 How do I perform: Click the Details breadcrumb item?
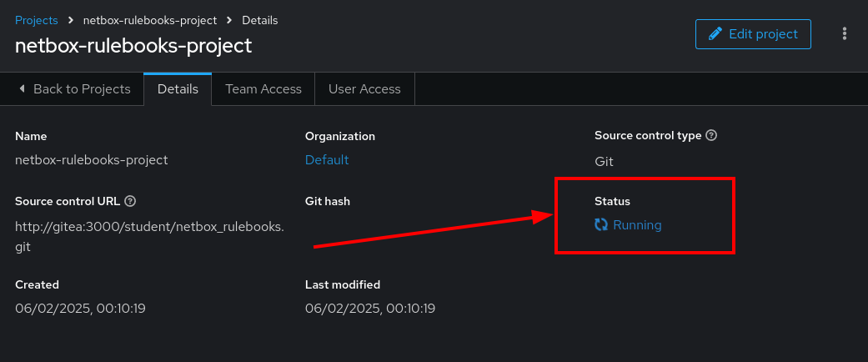pyautogui.click(x=260, y=21)
